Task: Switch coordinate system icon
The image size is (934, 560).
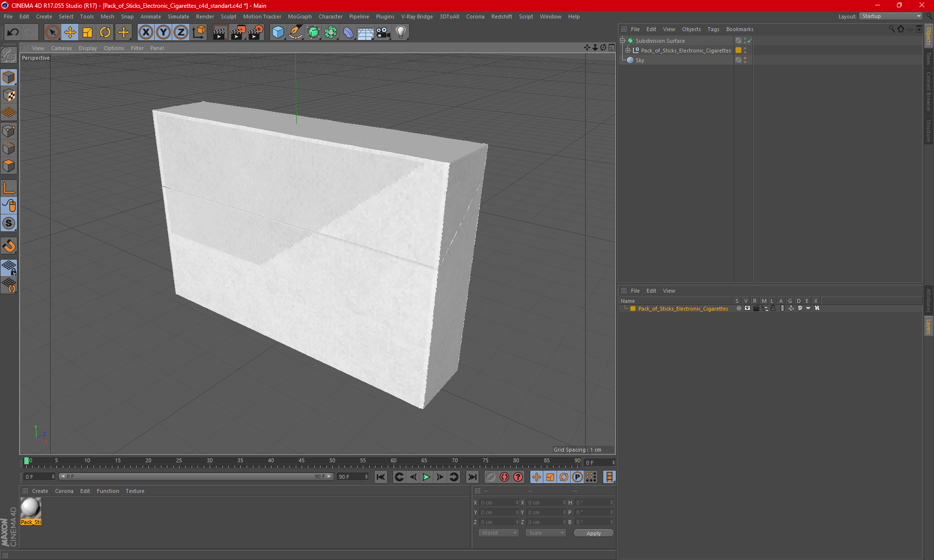Action: (x=198, y=33)
